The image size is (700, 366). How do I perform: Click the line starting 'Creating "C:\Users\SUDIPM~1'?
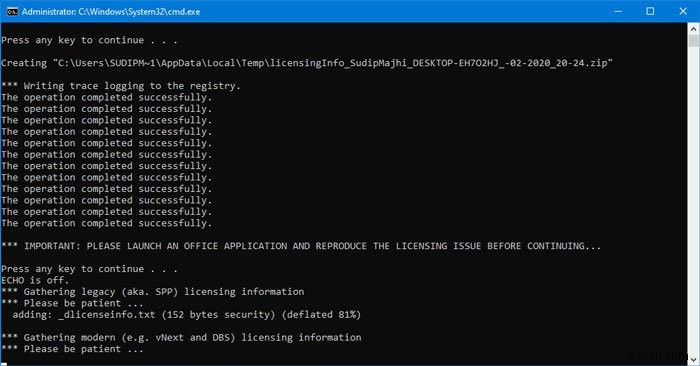(x=307, y=63)
